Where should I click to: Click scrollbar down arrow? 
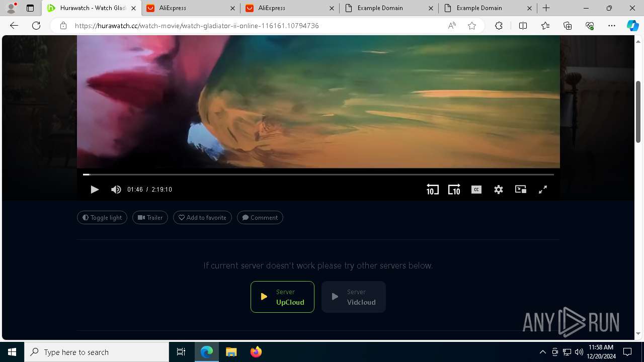click(x=638, y=333)
